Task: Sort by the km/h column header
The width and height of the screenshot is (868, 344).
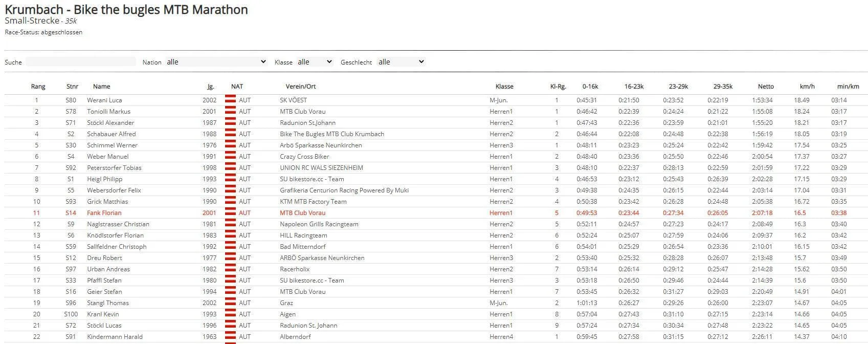Action: click(807, 87)
